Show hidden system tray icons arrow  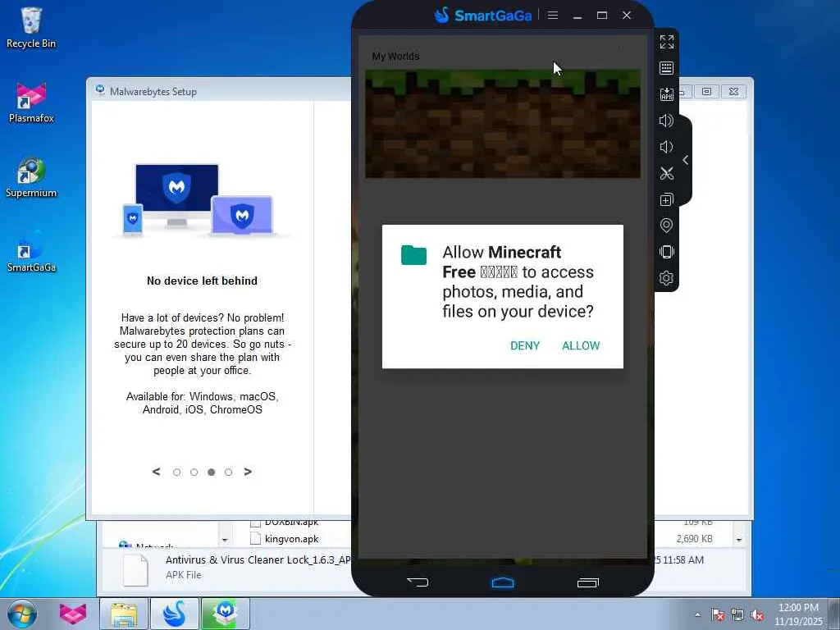[x=697, y=614]
